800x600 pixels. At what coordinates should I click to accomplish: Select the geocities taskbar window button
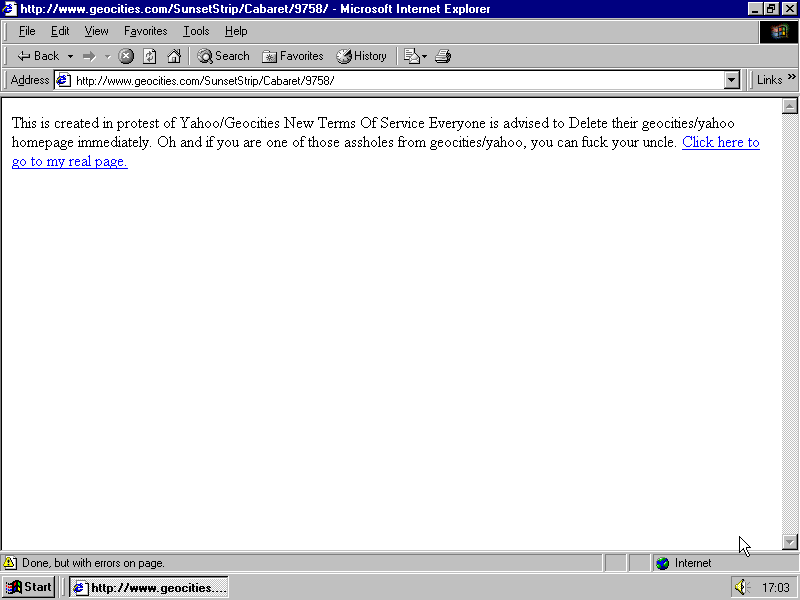[x=149, y=587]
